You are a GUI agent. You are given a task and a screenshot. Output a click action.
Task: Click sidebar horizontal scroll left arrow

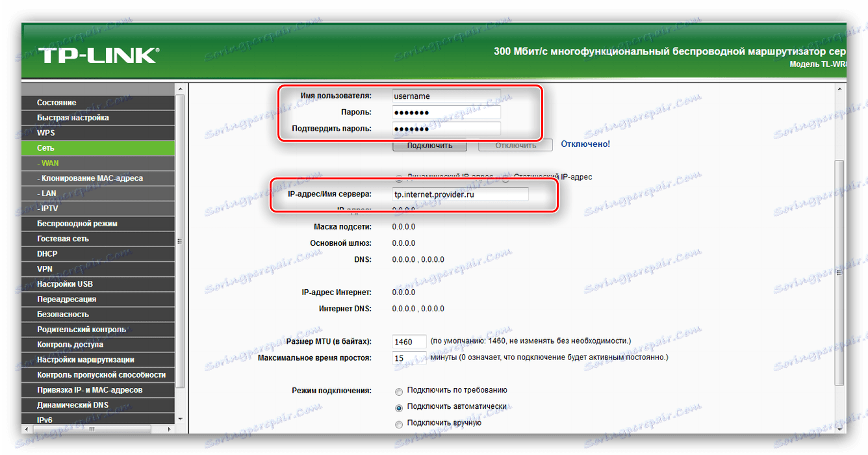click(26, 429)
